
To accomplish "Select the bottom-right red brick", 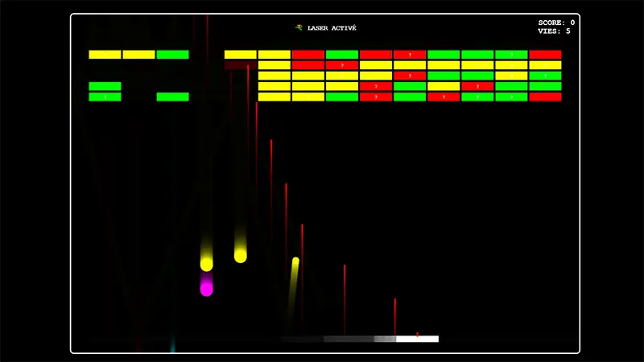I will point(545,97).
